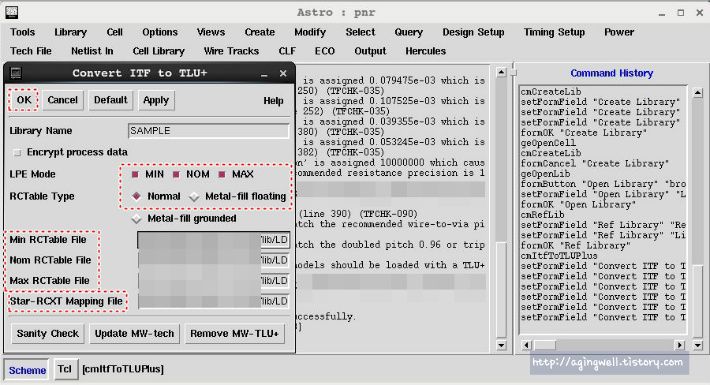Click the Astro window menu icon
The width and height of the screenshot is (710, 385).
click(x=11, y=12)
